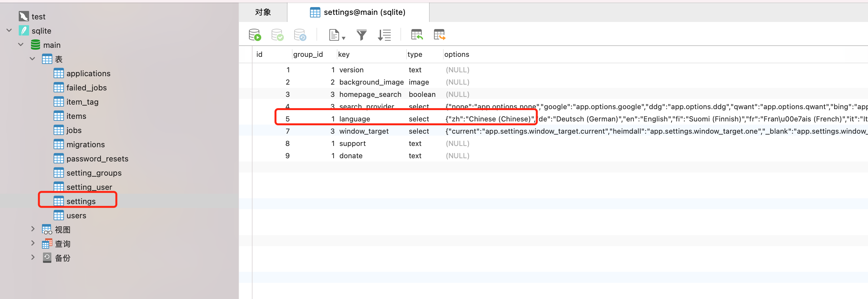Image resolution: width=868 pixels, height=299 pixels.
Task: Click the 表 tables group icon
Action: [47, 59]
